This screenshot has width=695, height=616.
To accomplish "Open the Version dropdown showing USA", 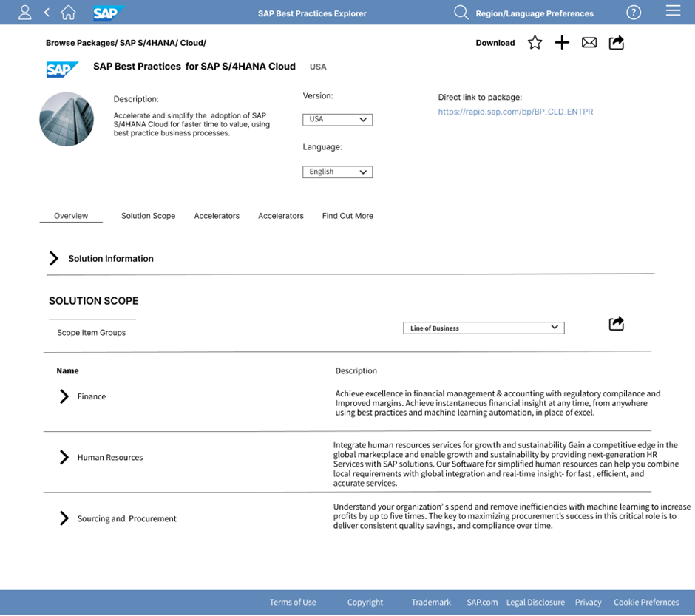I will (337, 119).
